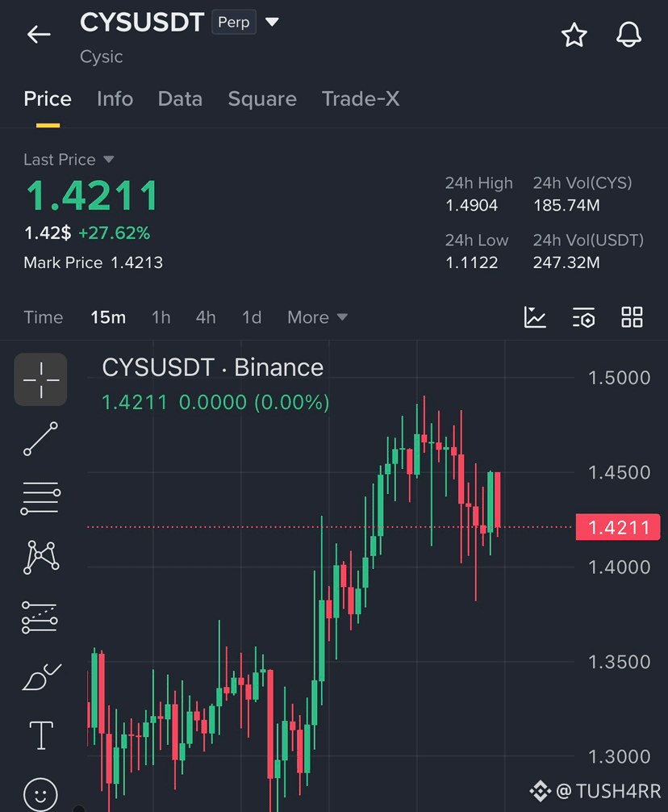668x812 pixels.
Task: Tap the Perp contract badge
Action: click(x=234, y=23)
